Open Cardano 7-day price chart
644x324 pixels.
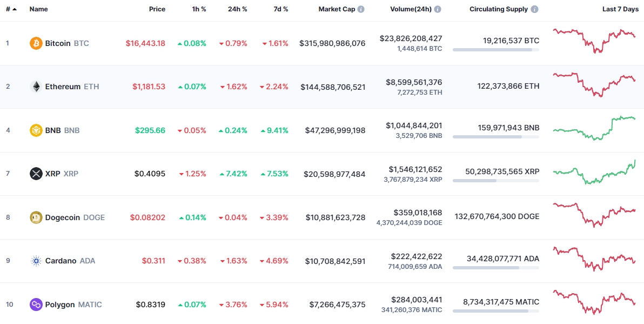pos(594,259)
